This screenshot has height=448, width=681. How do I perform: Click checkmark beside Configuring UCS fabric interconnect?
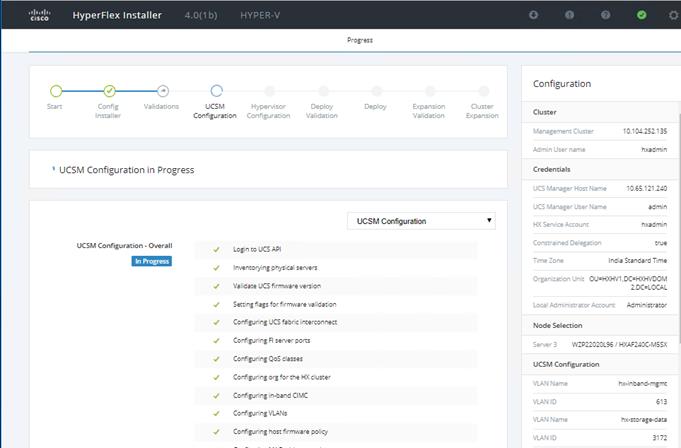216,323
